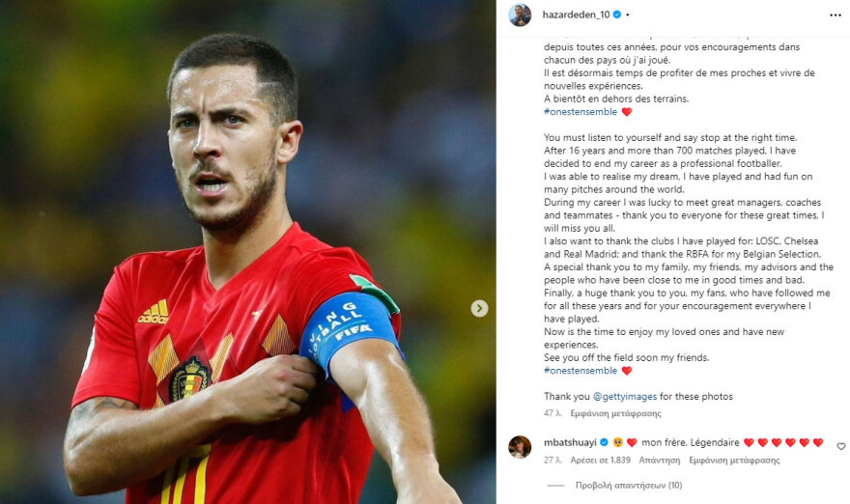850x504 pixels.
Task: Reply to mbatshuayi's comment
Action: [659, 461]
